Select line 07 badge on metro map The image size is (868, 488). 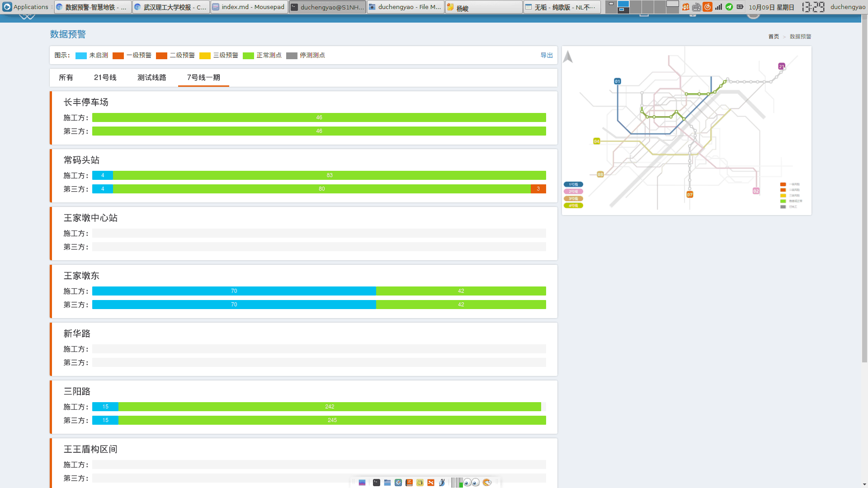pos(689,194)
